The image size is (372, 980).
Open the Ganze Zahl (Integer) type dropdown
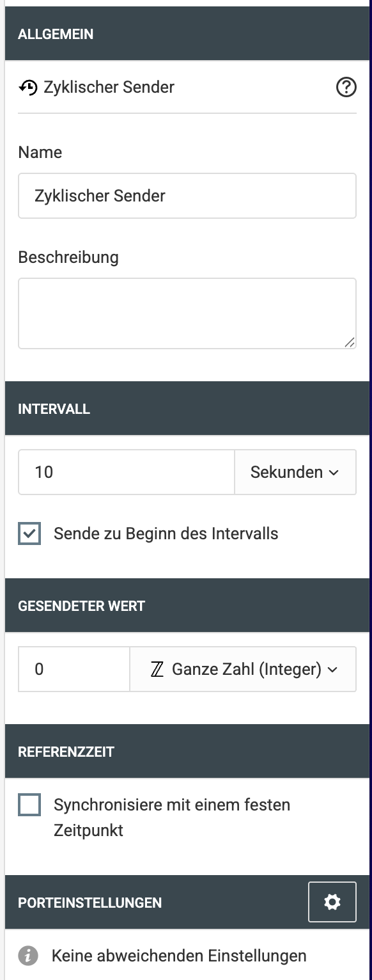pyautogui.click(x=243, y=669)
